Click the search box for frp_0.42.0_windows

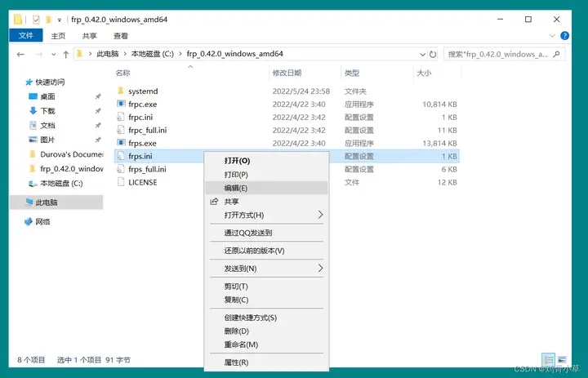[x=504, y=54]
